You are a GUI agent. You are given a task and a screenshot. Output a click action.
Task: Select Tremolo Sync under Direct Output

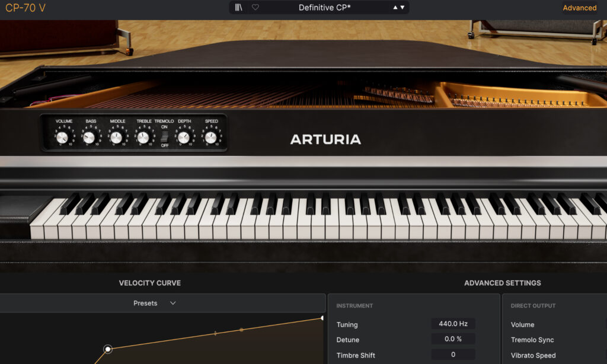(532, 339)
